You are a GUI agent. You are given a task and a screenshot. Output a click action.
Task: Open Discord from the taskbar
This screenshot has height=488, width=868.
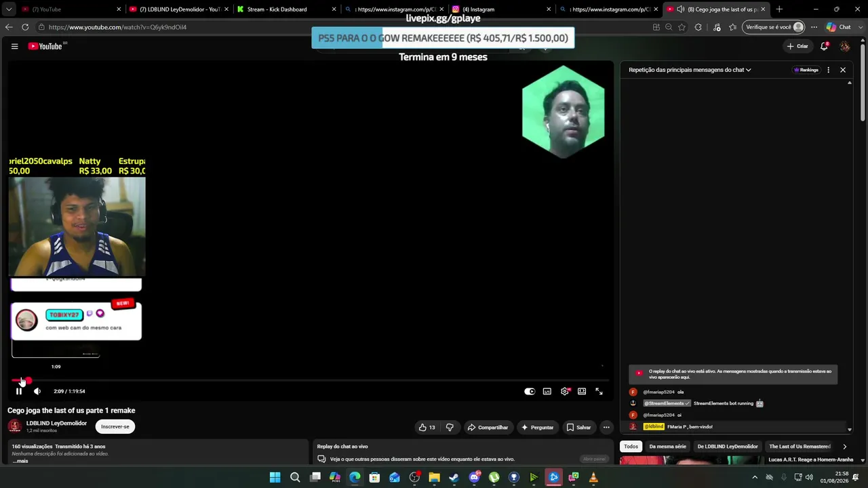tap(474, 477)
